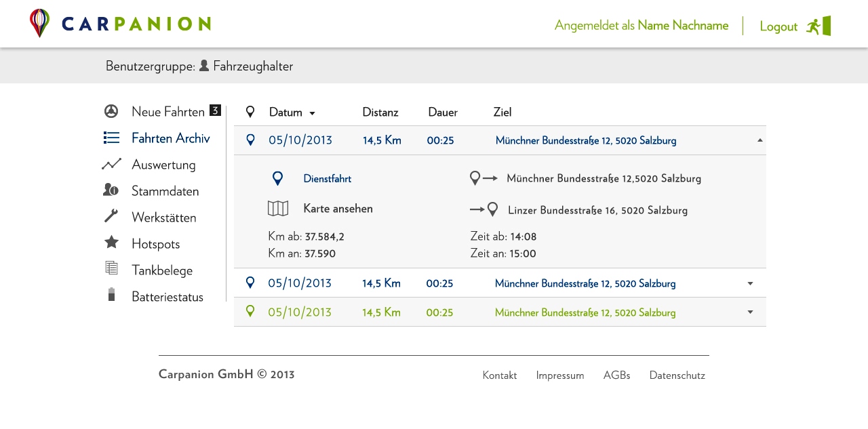
Task: Click the folded map icon in trip details
Action: 278,209
